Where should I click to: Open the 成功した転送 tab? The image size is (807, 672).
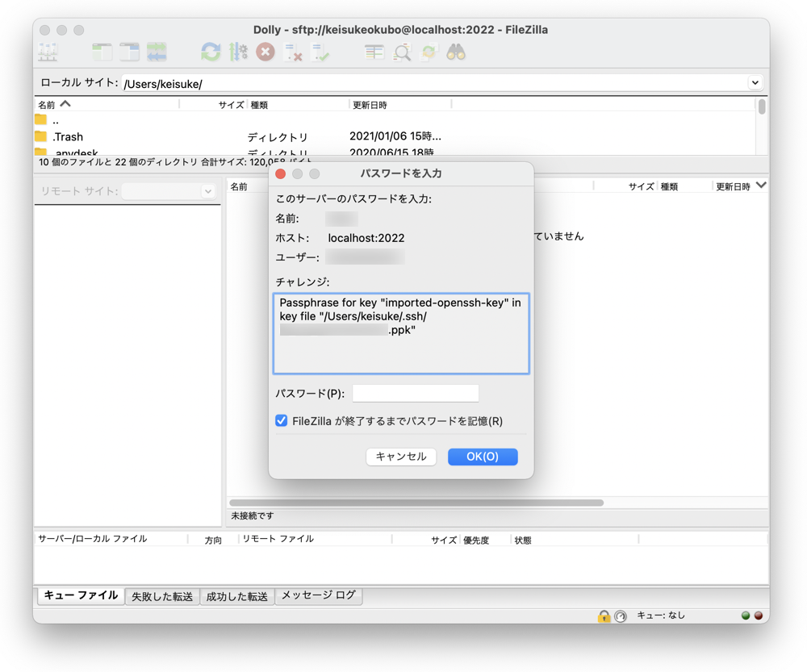pos(236,596)
